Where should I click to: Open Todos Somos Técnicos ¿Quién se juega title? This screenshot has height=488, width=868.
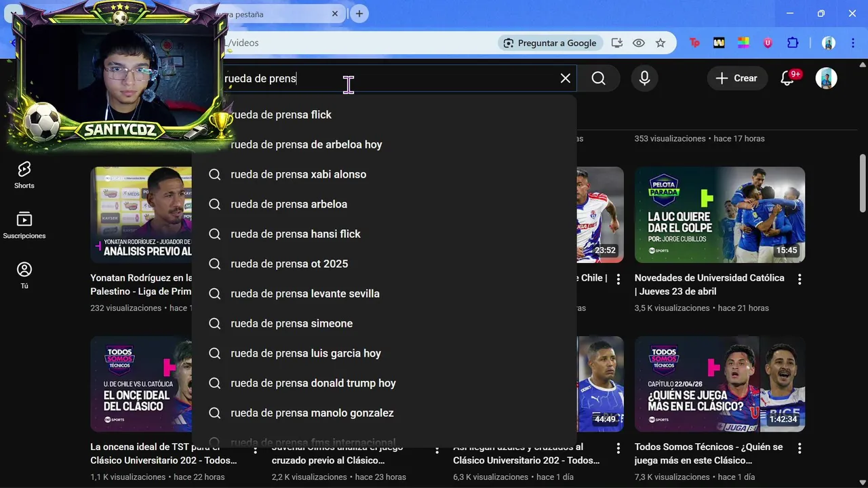tap(709, 454)
